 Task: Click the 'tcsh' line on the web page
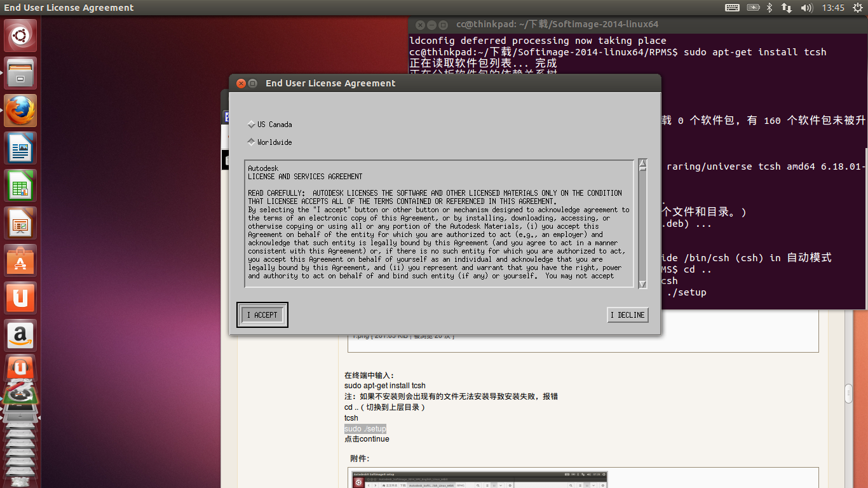351,418
